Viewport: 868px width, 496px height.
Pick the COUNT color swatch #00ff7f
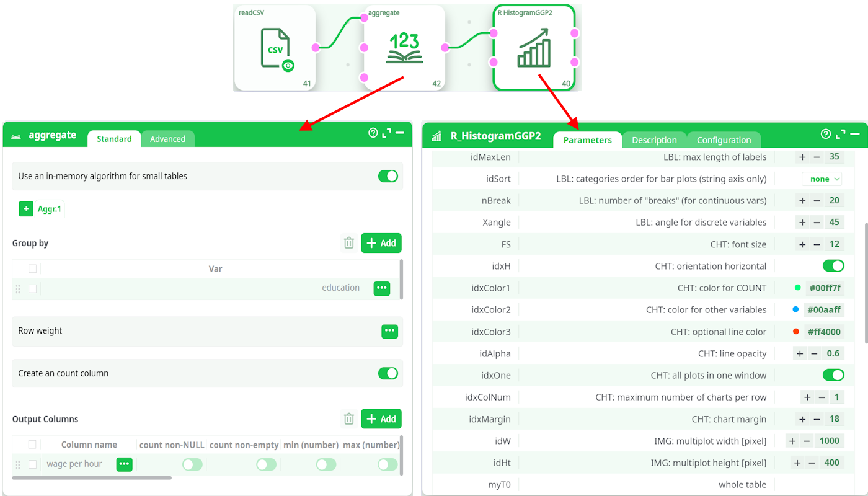[798, 288]
